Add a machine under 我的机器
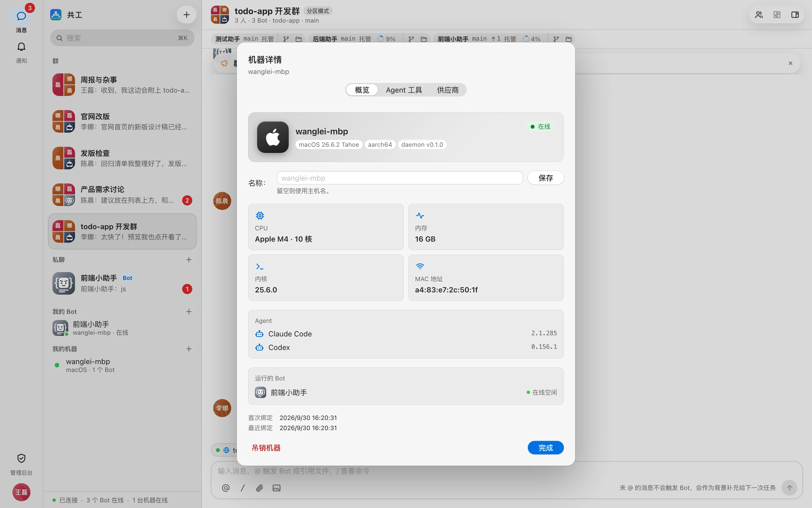 [189, 349]
